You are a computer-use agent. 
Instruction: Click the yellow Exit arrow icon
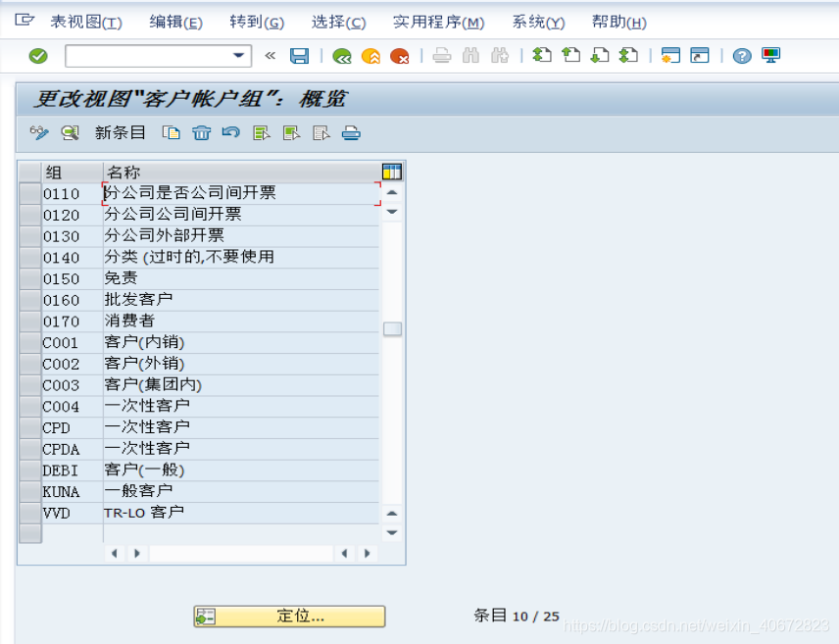click(370, 56)
